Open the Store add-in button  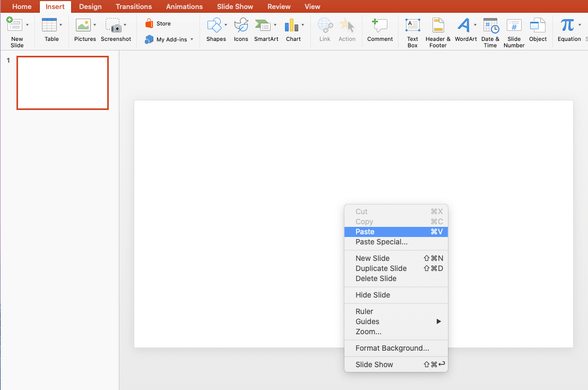[x=158, y=23]
